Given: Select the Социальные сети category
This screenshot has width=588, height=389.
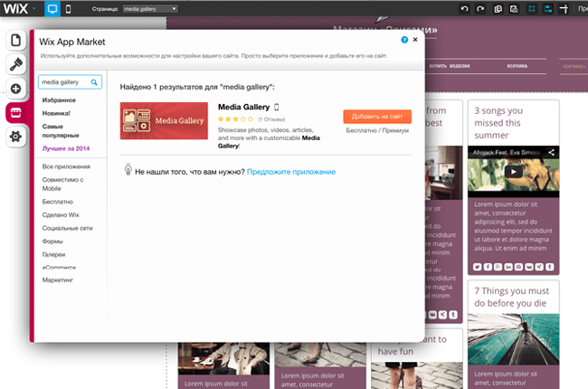Looking at the screenshot, I should (67, 228).
